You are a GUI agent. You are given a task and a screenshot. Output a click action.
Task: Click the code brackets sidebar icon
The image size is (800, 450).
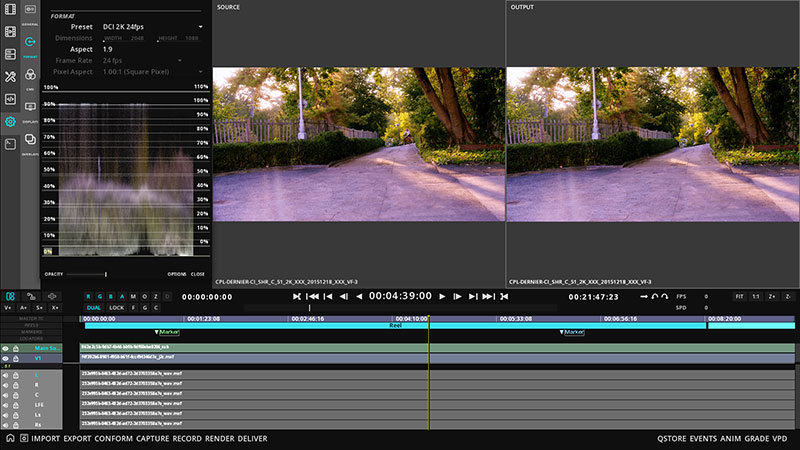coord(10,99)
